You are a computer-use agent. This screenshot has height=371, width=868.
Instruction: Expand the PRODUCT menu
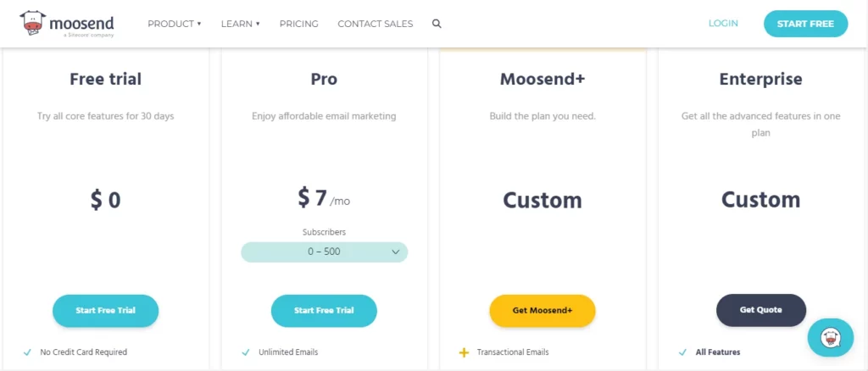point(174,24)
